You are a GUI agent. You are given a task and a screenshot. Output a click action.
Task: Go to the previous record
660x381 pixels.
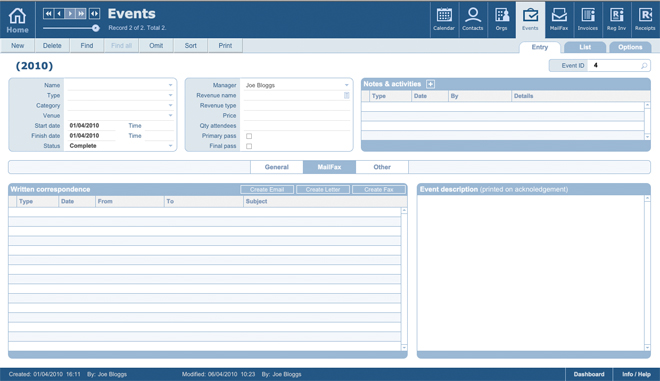(x=59, y=13)
